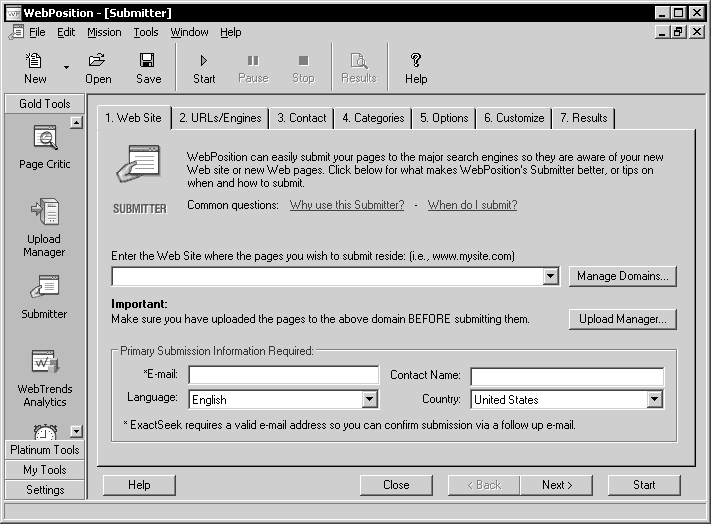
Task: Click into the E-mail field
Action: [283, 375]
